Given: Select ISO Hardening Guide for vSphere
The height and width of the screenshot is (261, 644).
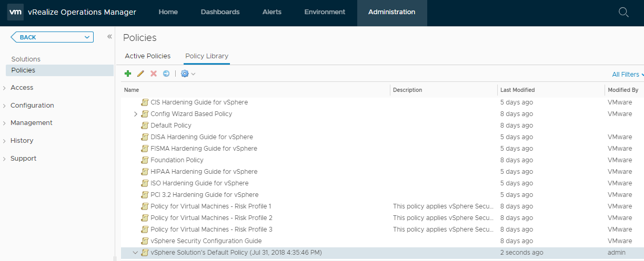Looking at the screenshot, I should pyautogui.click(x=383, y=183).
